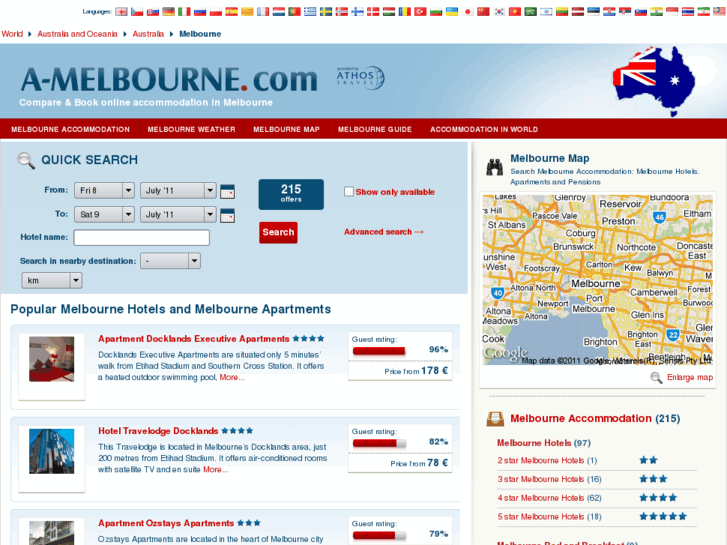The width and height of the screenshot is (727, 545).
Task: Open the To date calendar picker
Action: point(227,215)
